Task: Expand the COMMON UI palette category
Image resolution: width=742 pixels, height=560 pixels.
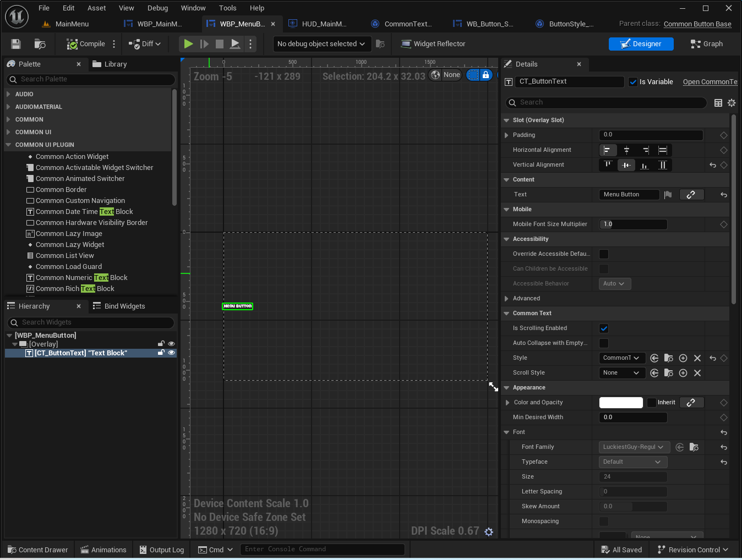Action: (8, 132)
